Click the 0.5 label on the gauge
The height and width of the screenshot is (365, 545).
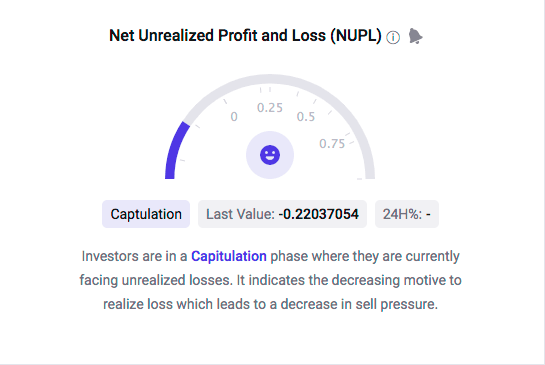tap(306, 117)
